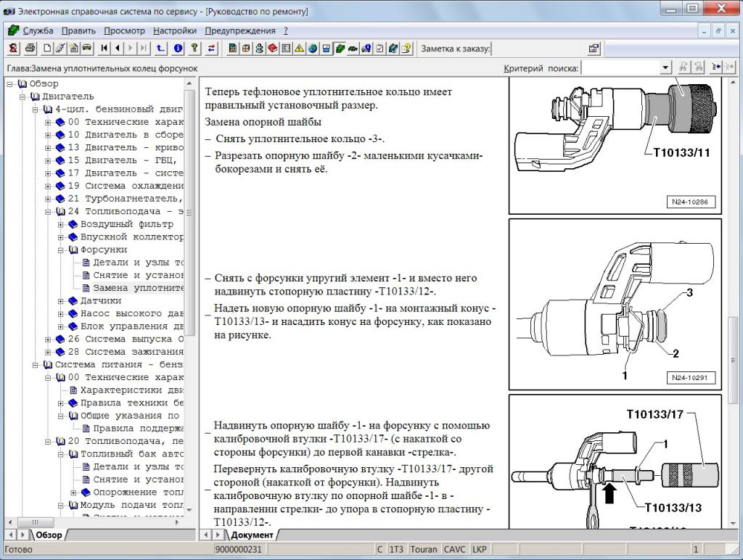This screenshot has width=743, height=560.
Task: Click the red book toolbar icon
Action: tap(273, 48)
